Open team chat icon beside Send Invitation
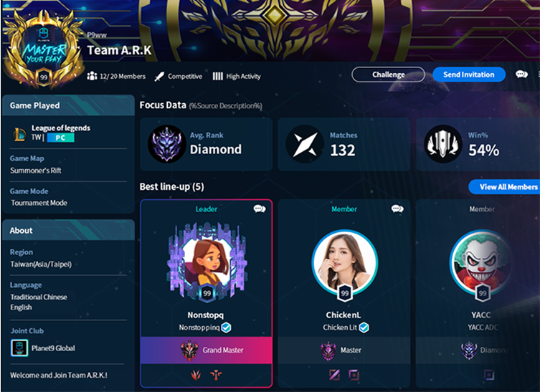540x392 pixels. (x=521, y=75)
